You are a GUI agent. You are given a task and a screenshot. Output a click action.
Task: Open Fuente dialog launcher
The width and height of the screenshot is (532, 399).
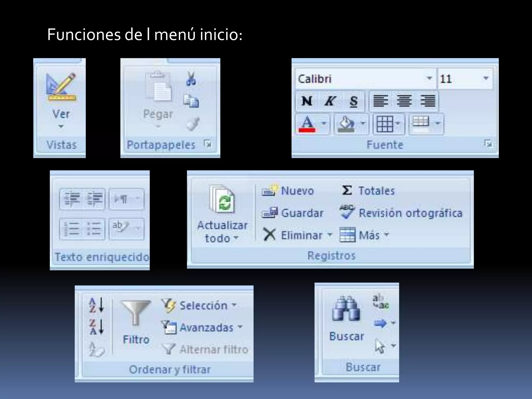click(x=488, y=143)
